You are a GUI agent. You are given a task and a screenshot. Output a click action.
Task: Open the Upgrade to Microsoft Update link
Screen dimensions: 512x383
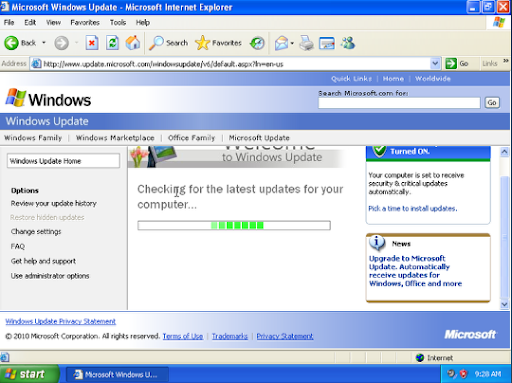pos(415,271)
